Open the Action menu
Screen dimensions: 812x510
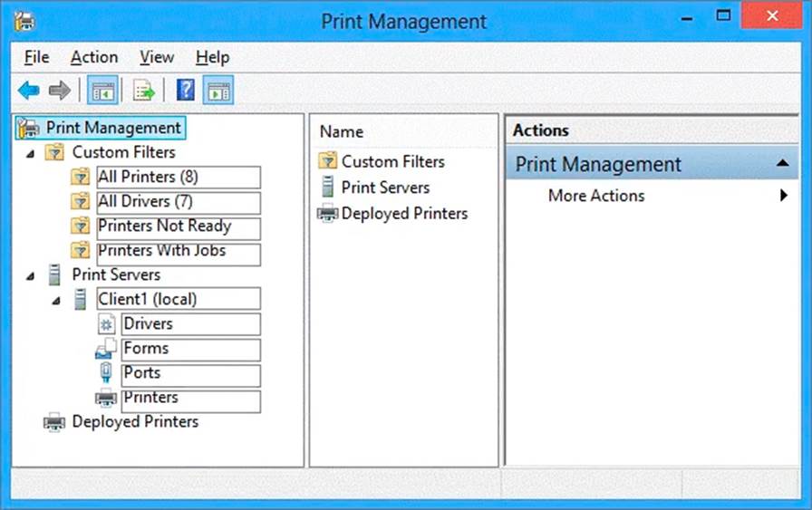tap(94, 57)
